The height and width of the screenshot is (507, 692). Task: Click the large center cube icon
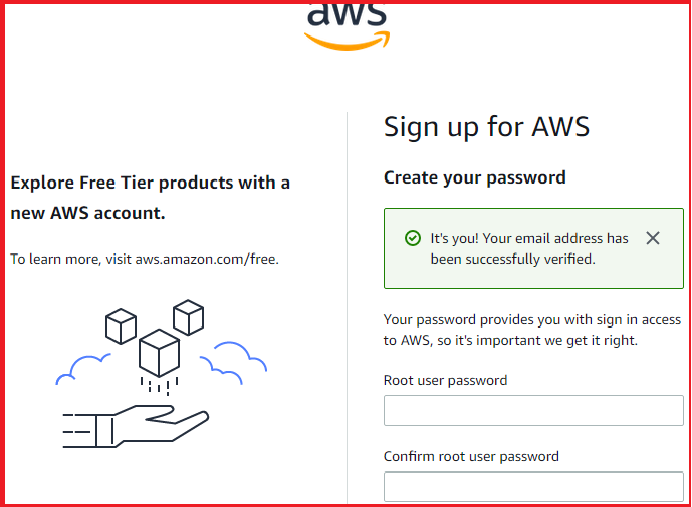click(x=159, y=353)
